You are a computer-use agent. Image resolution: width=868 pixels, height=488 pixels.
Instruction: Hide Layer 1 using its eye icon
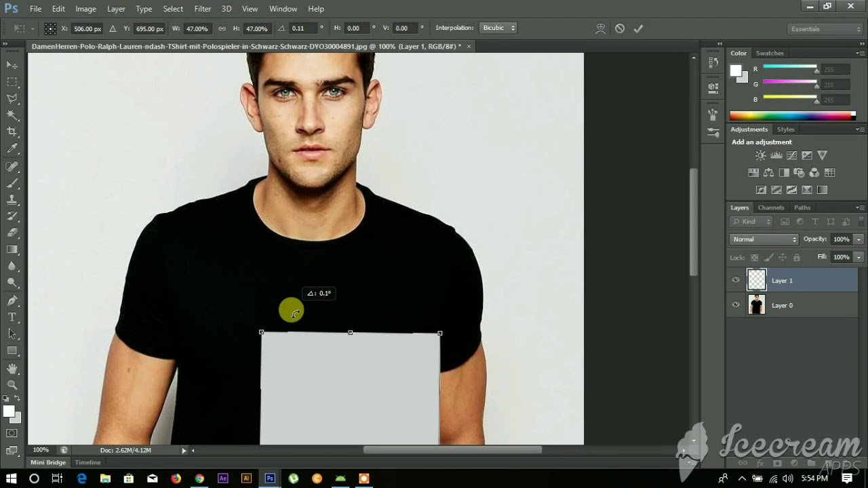(x=736, y=280)
